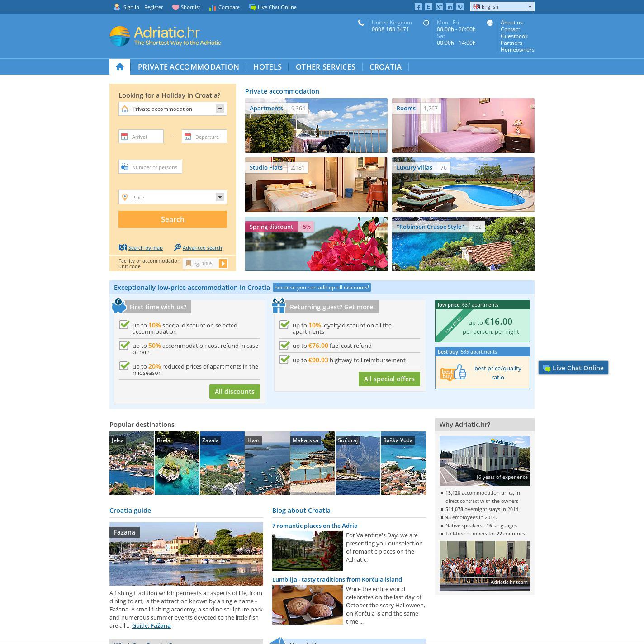Click the 16 years of experience building photo
644x644 pixels.
[x=485, y=461]
